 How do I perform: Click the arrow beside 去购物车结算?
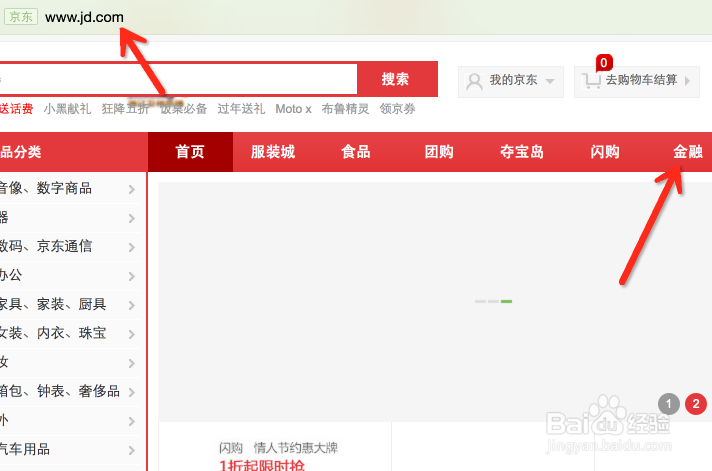tap(687, 81)
